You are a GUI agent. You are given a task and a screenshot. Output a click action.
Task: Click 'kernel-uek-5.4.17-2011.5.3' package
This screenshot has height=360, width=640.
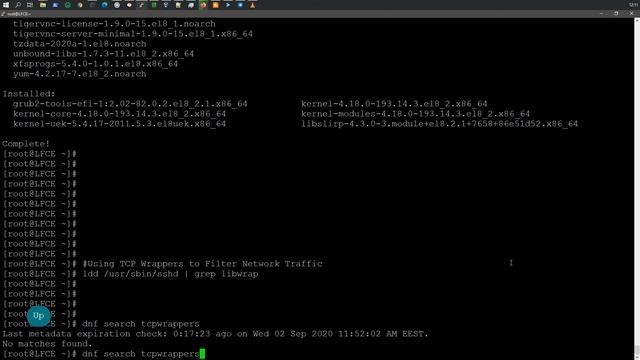119,124
